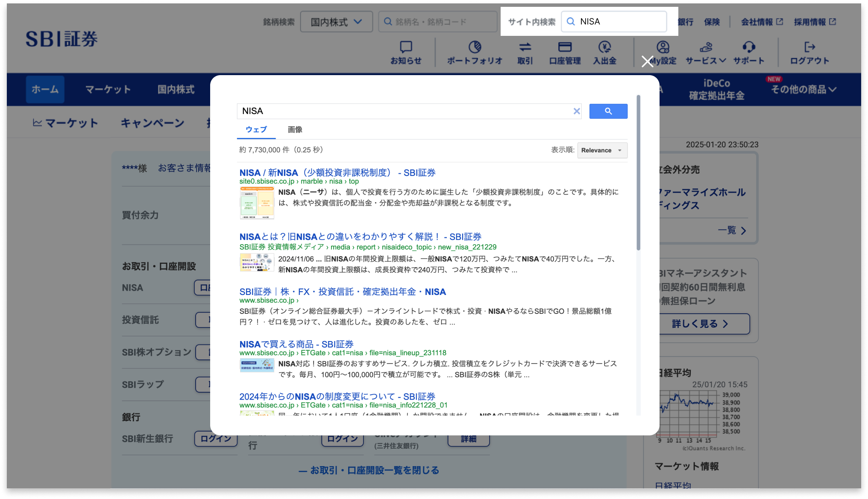This screenshot has height=499, width=868.
Task: Click thumbnail of first NISA result
Action: 257,203
